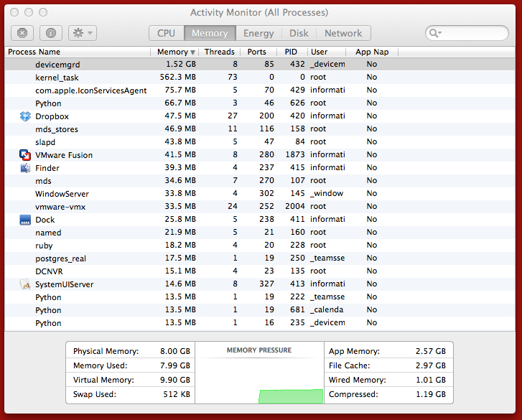Select the Python process with PID 681
Screen dimensions: 522x420
260,310
